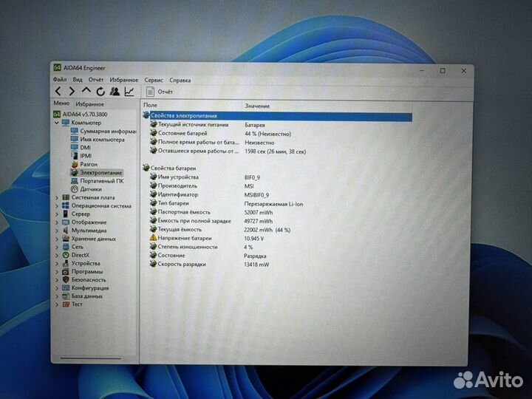
Task: Click the Forward navigation arrow in toolbar
Action: [x=72, y=92]
